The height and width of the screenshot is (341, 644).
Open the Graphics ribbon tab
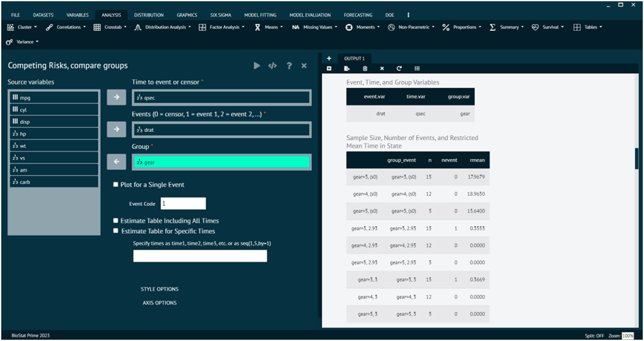[186, 15]
